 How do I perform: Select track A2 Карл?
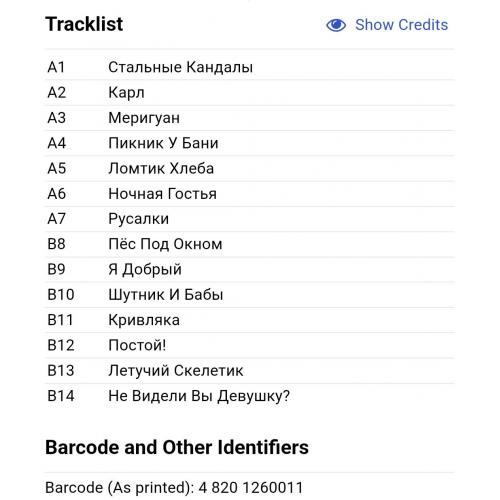point(250,92)
